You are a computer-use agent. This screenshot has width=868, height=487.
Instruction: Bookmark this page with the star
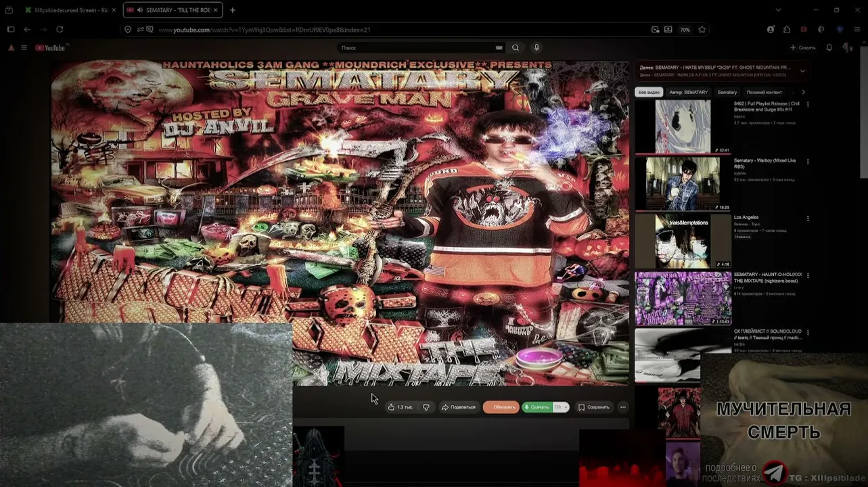[x=702, y=30]
